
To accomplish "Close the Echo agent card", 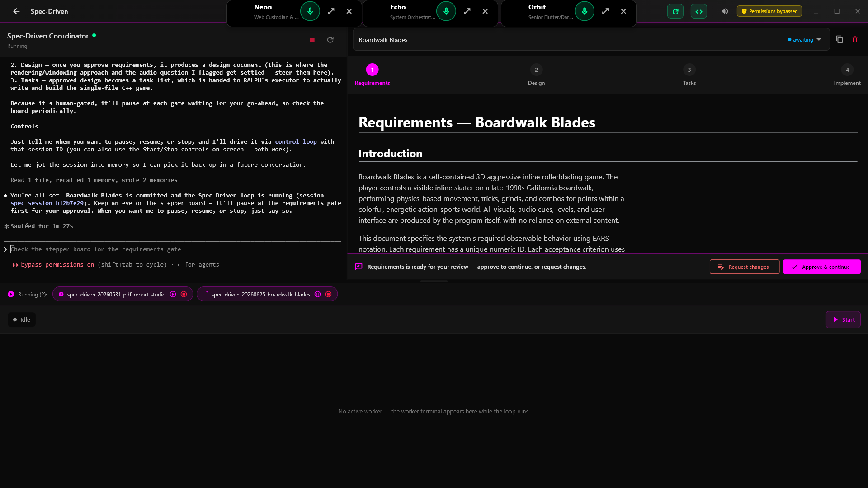I will [x=485, y=11].
